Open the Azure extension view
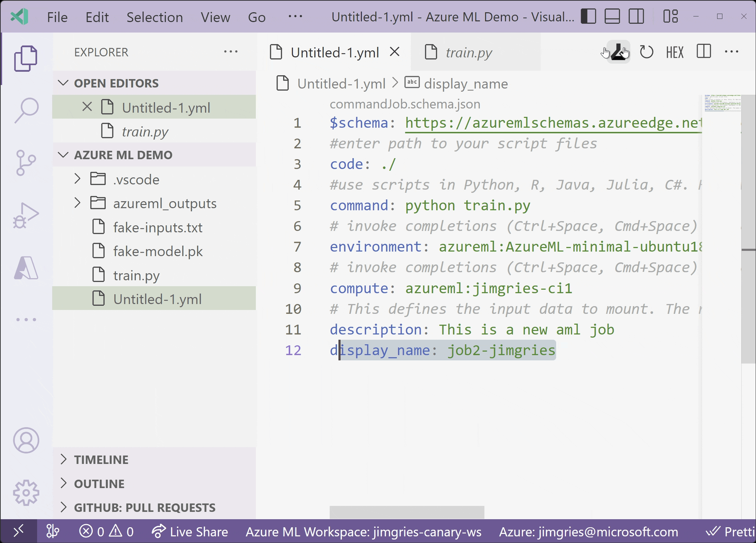This screenshot has height=543, width=756. coord(26,268)
